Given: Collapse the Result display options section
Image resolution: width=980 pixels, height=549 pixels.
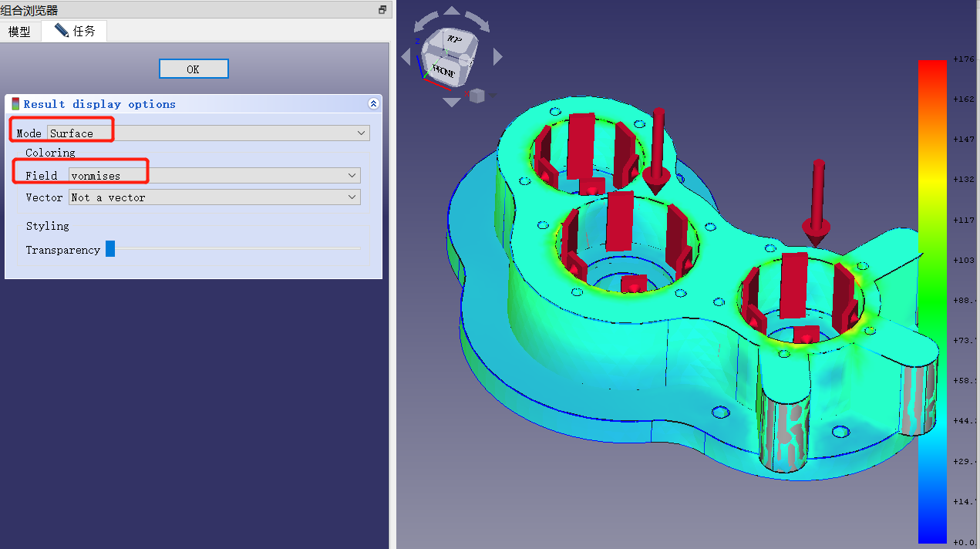Looking at the screenshot, I should 373,103.
